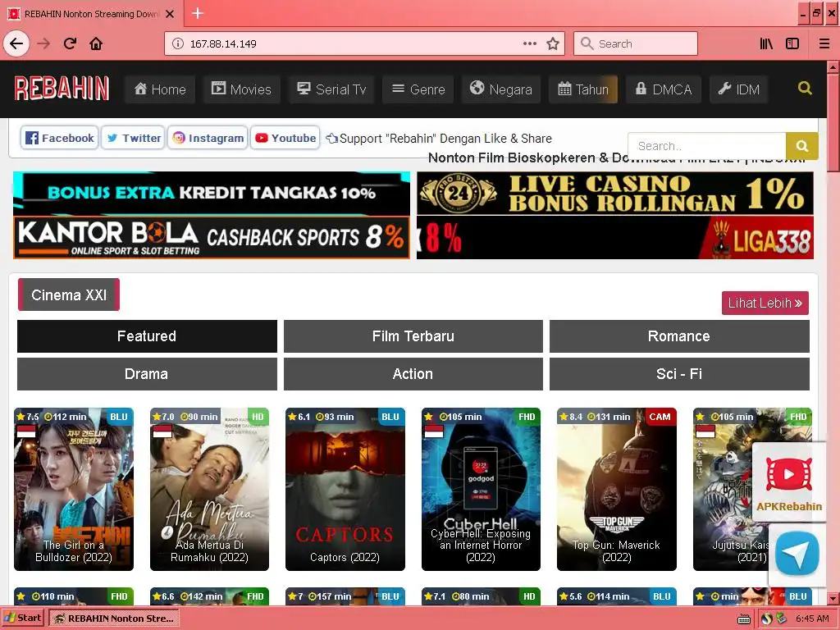Viewport: 840px width, 630px height.
Task: Click the browser forward arrow
Action: (x=43, y=43)
